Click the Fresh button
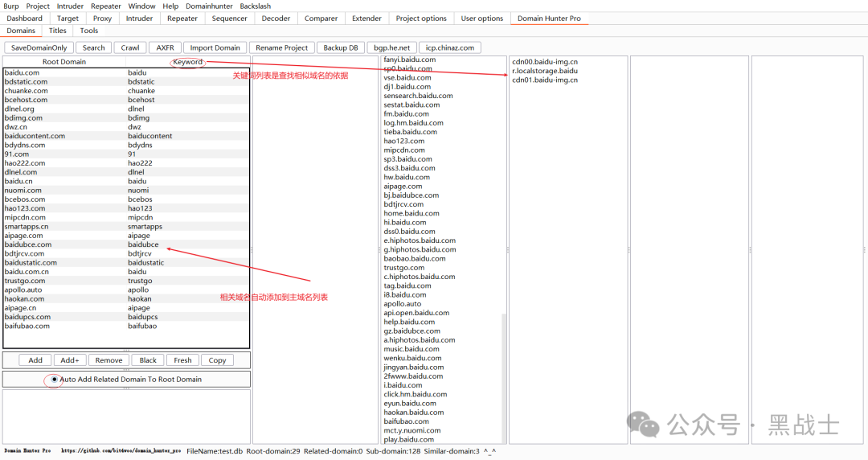The width and height of the screenshot is (868, 460). (182, 360)
